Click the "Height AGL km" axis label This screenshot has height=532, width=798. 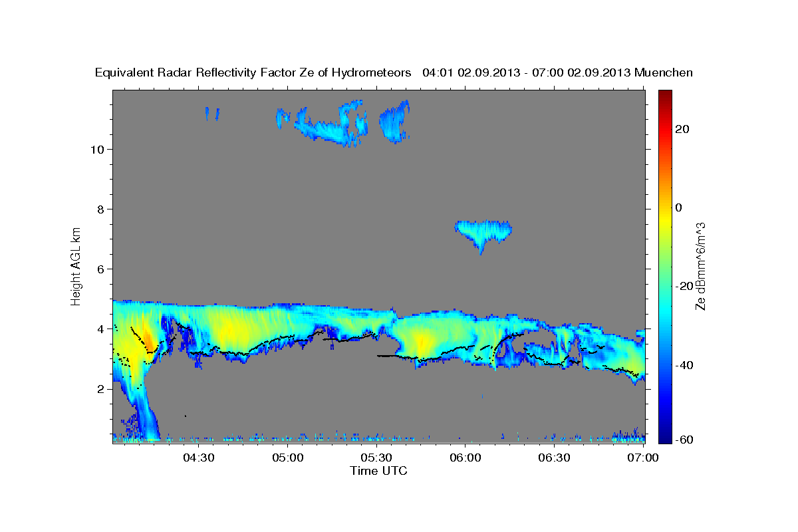[x=76, y=265]
